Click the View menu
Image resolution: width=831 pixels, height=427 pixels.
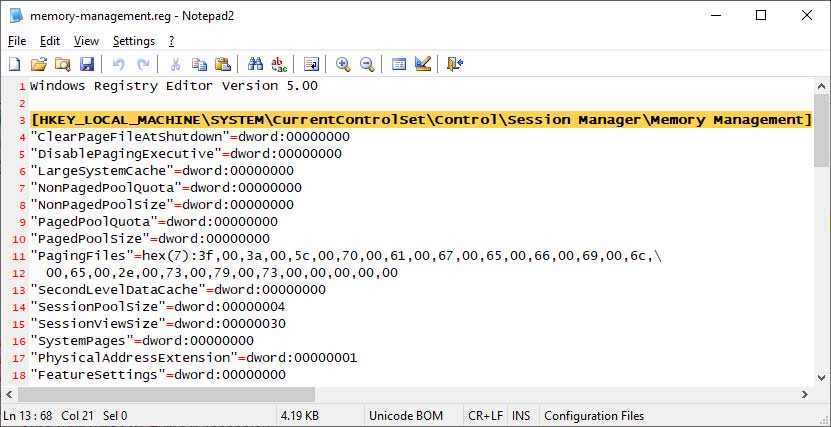click(87, 41)
